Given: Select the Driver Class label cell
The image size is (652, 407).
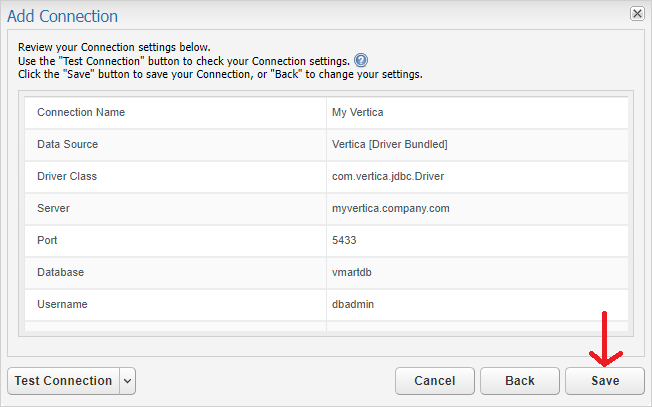Looking at the screenshot, I should click(175, 177).
